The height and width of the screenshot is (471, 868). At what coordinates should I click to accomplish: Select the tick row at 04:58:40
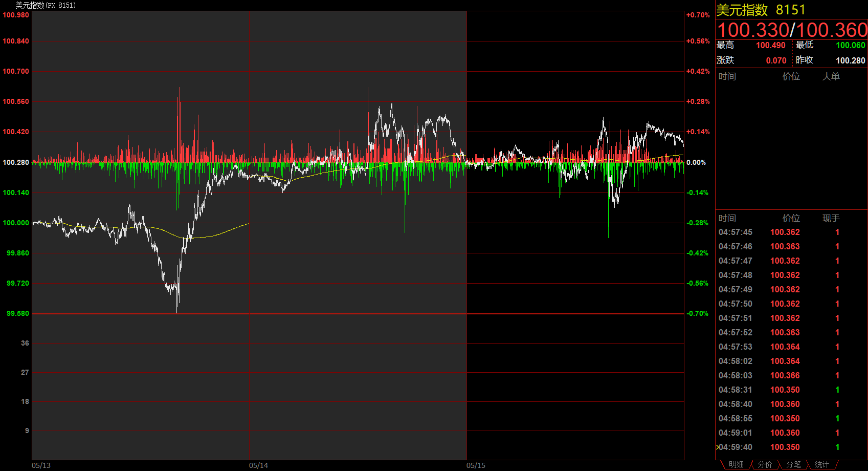tap(791, 404)
